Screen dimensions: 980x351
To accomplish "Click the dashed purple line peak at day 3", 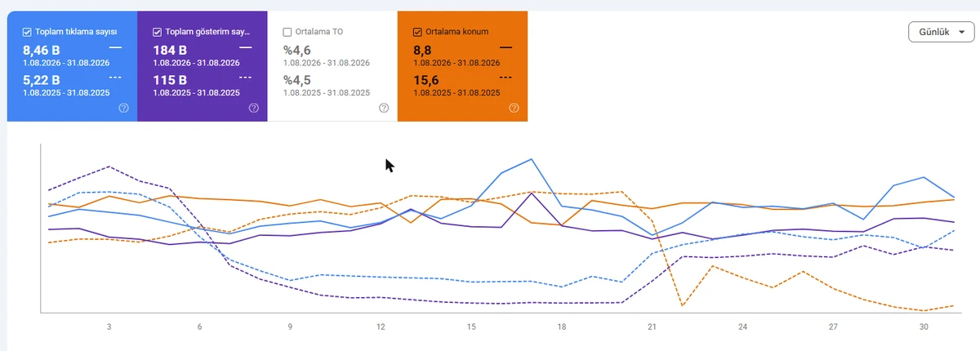I will (109, 166).
